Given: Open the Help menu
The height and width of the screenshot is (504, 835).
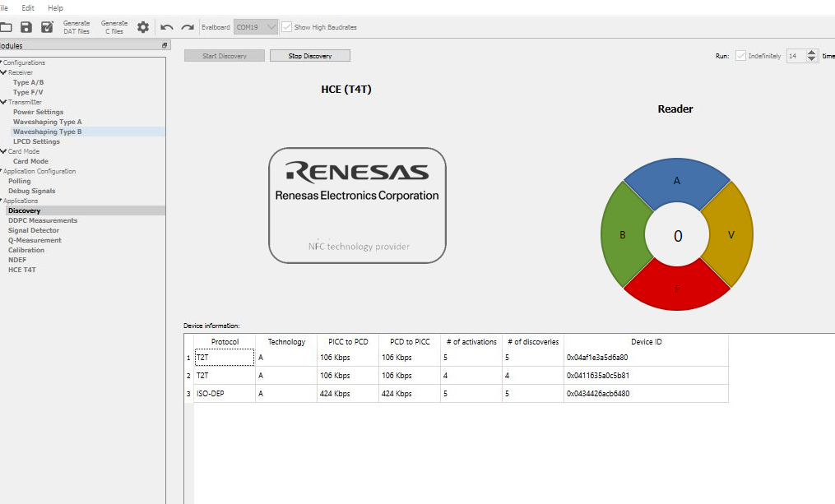Looking at the screenshot, I should click(55, 7).
